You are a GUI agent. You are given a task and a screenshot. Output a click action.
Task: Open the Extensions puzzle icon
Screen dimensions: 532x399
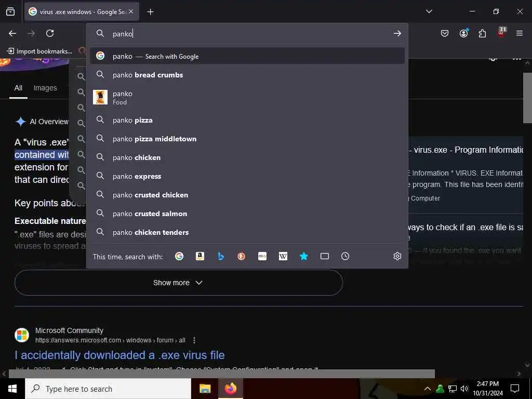(482, 33)
